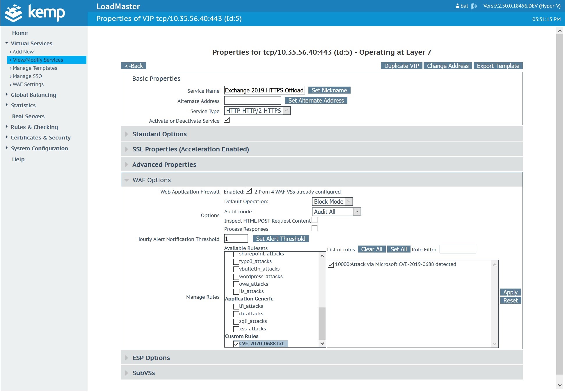Enable Inspect HTML POST Request Content
The image size is (565, 392).
315,220
